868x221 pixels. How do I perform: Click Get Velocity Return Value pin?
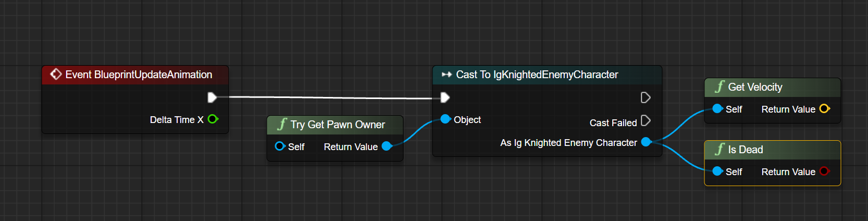point(824,108)
